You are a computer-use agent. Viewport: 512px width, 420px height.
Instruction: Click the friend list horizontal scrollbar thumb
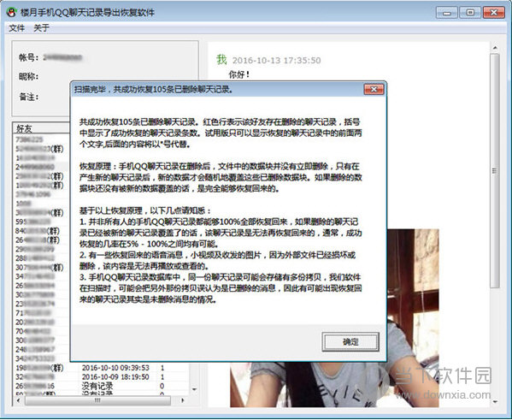tap(97, 400)
